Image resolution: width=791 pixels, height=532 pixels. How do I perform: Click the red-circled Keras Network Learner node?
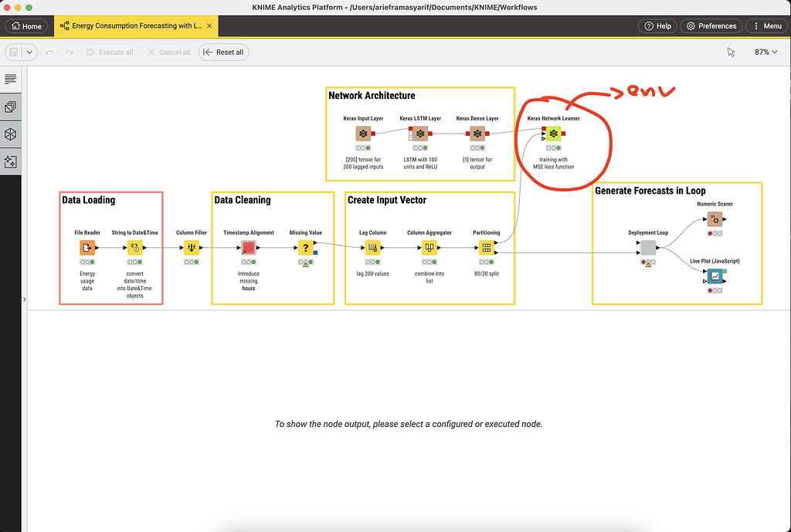[553, 133]
